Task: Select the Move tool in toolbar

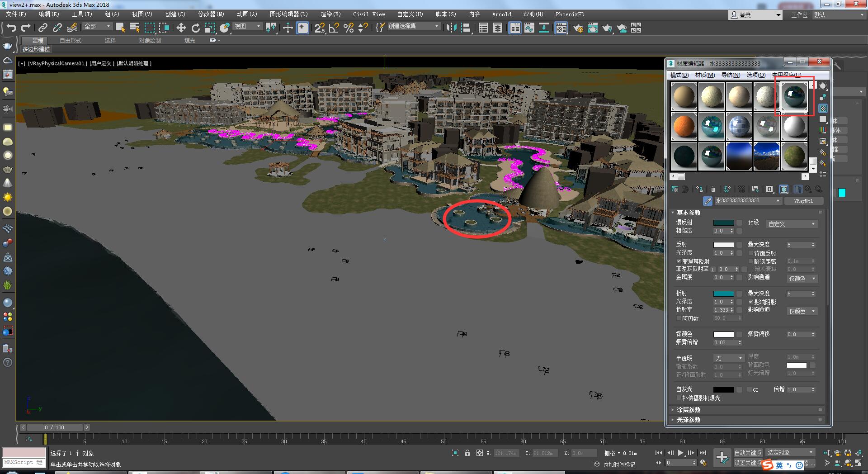Action: 181,28
